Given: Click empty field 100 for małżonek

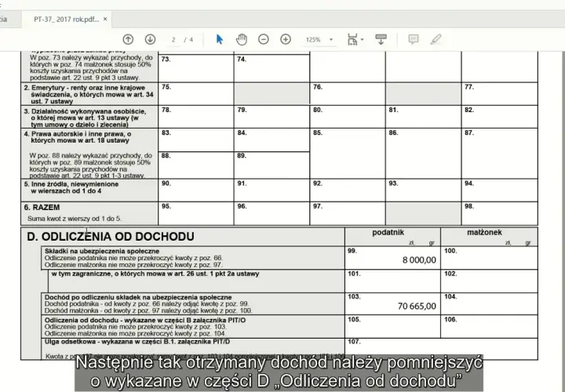Looking at the screenshot, I should [x=489, y=258].
